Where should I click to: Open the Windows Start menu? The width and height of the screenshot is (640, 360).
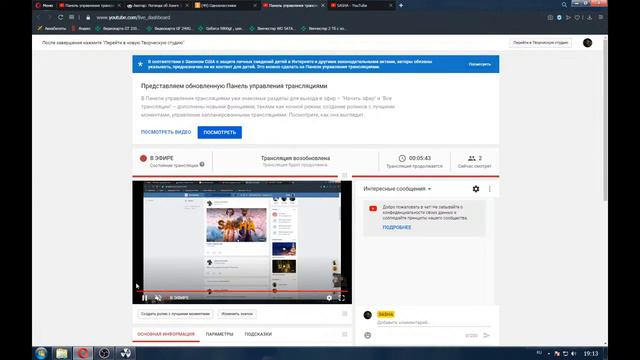point(41,353)
